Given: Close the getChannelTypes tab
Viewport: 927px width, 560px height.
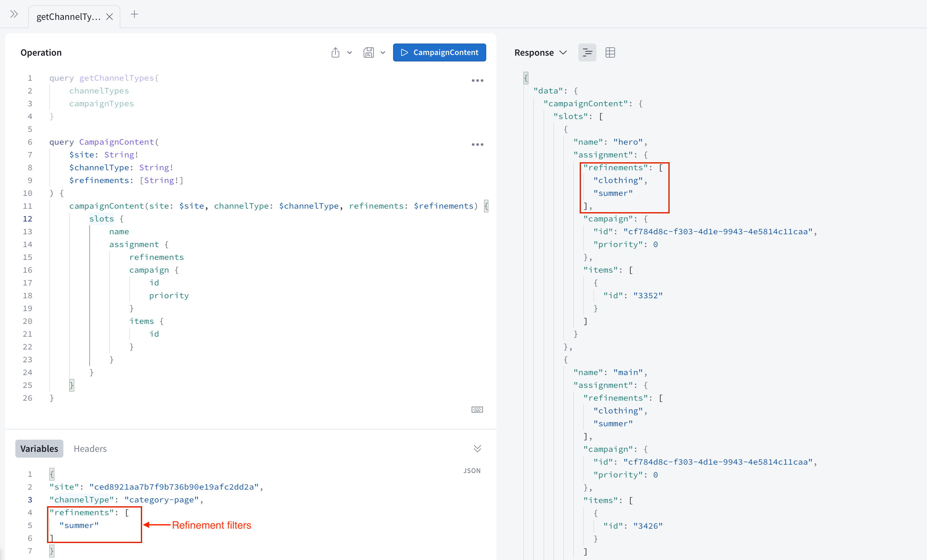Looking at the screenshot, I should click(109, 17).
